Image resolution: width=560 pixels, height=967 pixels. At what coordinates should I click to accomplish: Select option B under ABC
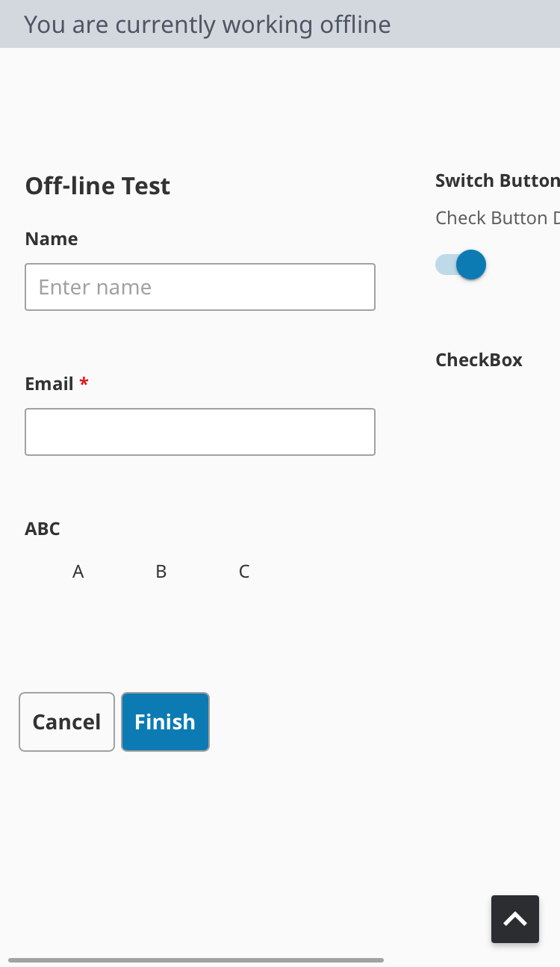161,572
